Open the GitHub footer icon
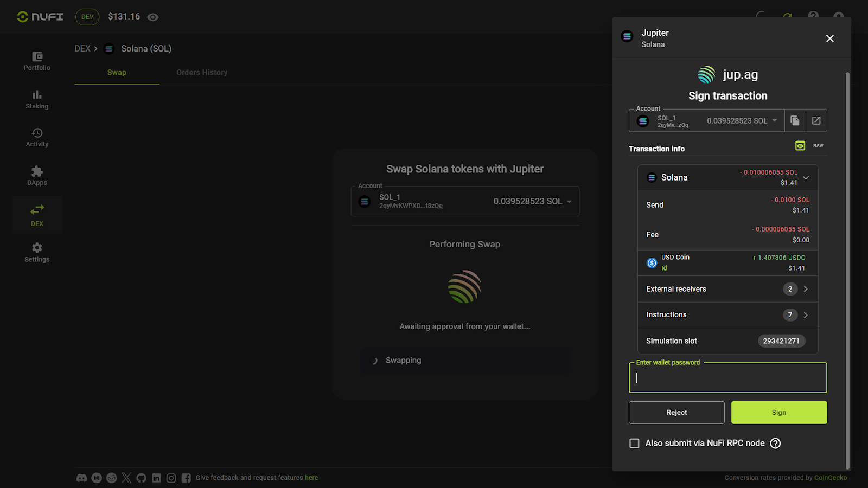Image resolution: width=868 pixels, height=488 pixels. point(141,478)
